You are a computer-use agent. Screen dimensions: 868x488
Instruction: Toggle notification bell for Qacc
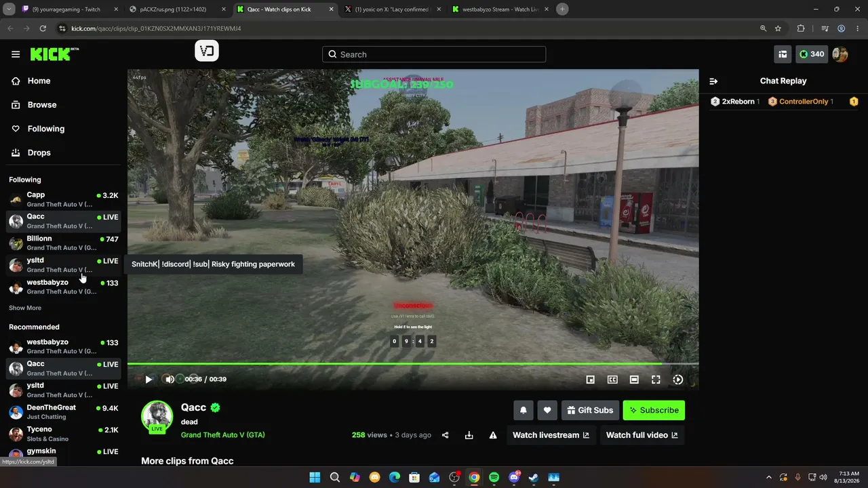click(x=524, y=410)
